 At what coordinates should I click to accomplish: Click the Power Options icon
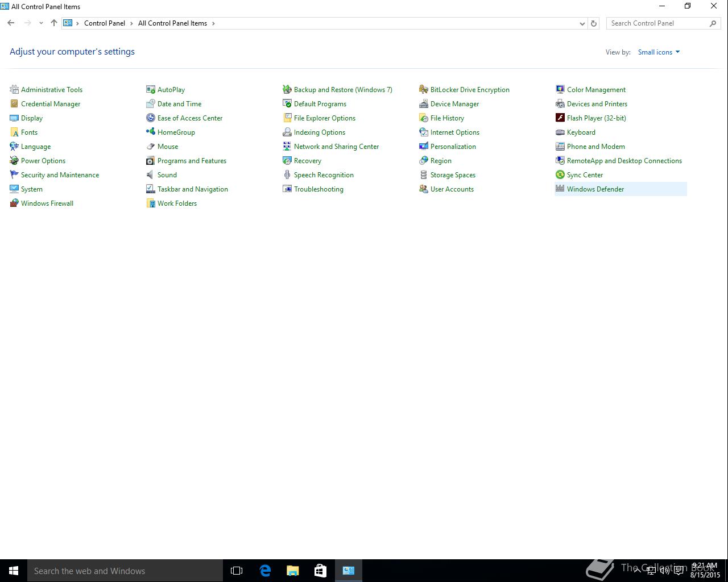click(x=14, y=160)
